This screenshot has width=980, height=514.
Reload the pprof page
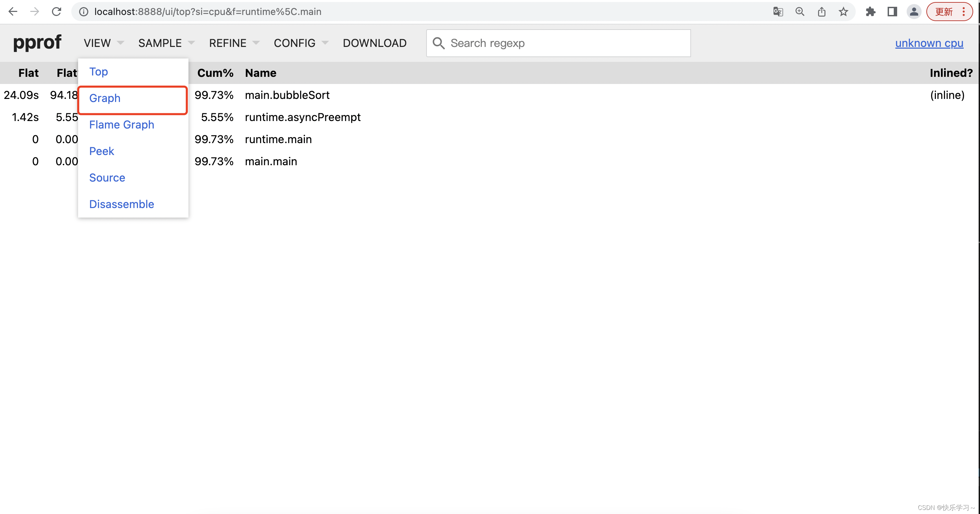point(56,12)
